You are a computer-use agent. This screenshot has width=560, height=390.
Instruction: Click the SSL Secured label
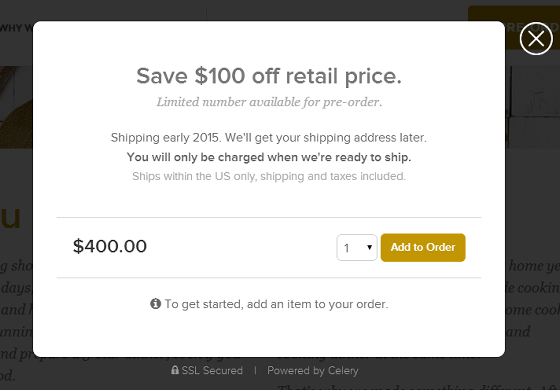coord(212,370)
